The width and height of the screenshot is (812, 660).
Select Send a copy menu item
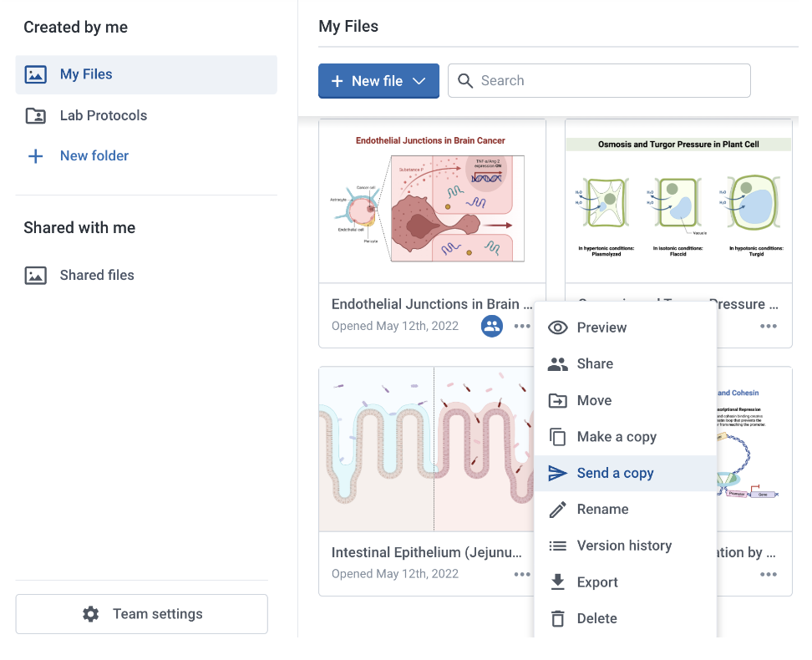pyautogui.click(x=625, y=473)
